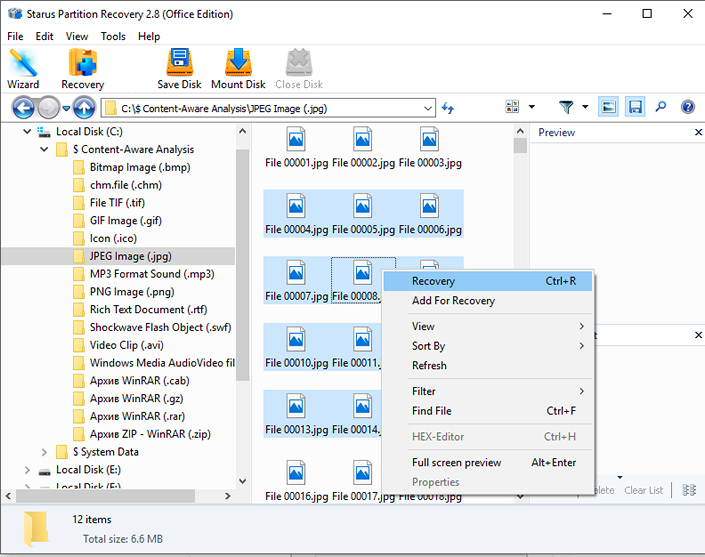Image resolution: width=705 pixels, height=557 pixels.
Task: Click the Close Disk icon
Action: 299,69
